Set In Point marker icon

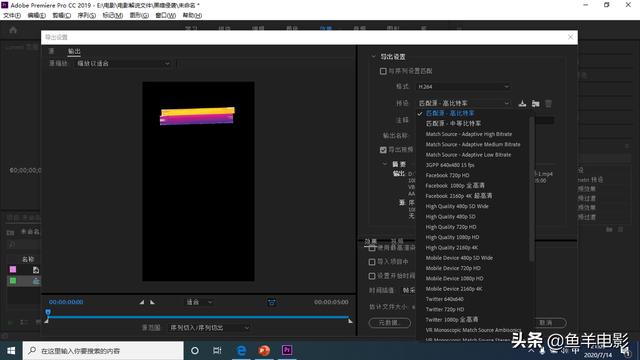point(142,302)
